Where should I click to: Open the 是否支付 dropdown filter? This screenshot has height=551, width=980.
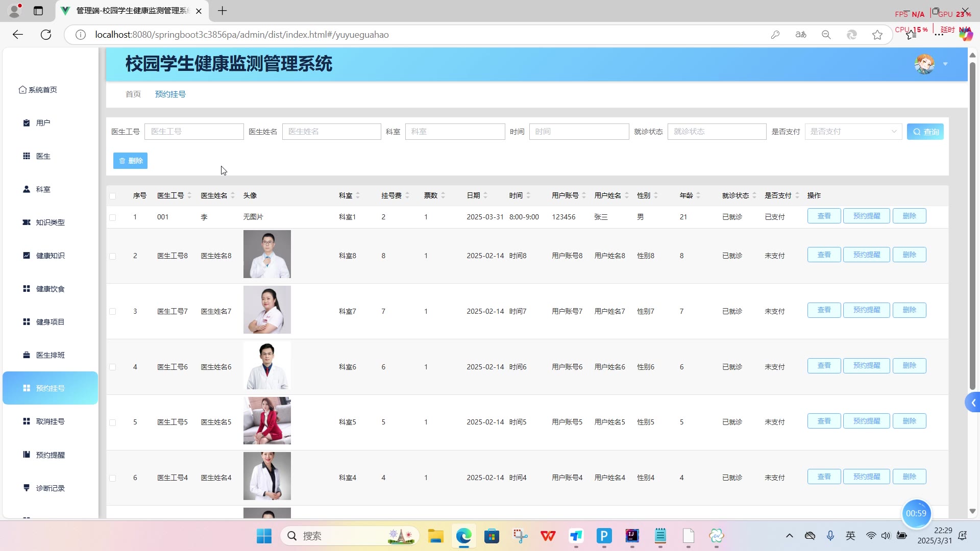point(853,132)
